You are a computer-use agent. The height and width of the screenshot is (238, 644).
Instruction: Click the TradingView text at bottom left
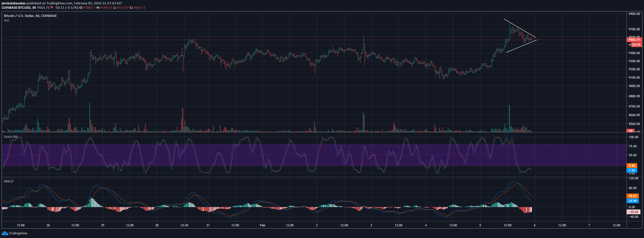click(18, 233)
